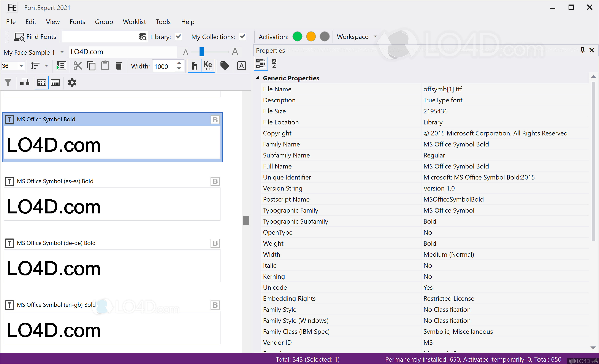Click the tag icon to manage font tags

[224, 66]
